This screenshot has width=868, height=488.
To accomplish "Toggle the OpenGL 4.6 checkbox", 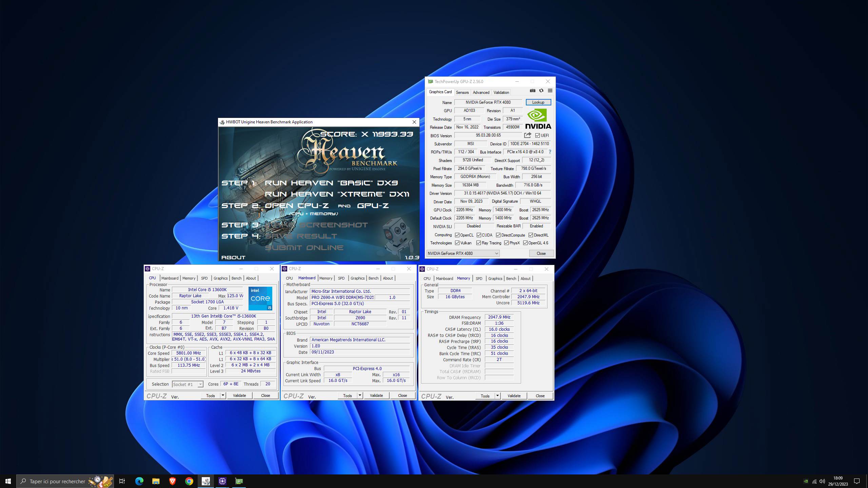I will [x=525, y=243].
